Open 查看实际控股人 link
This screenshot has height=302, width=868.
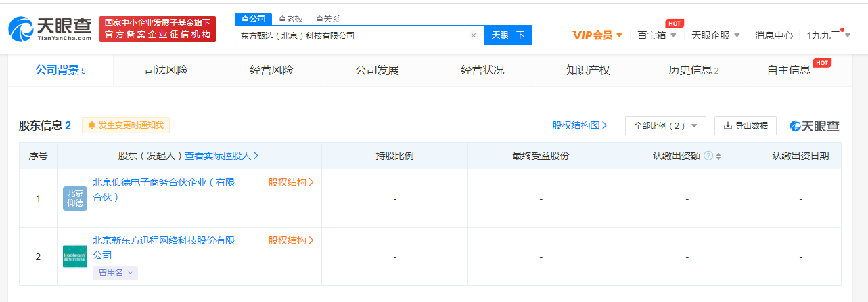pyautogui.click(x=222, y=156)
